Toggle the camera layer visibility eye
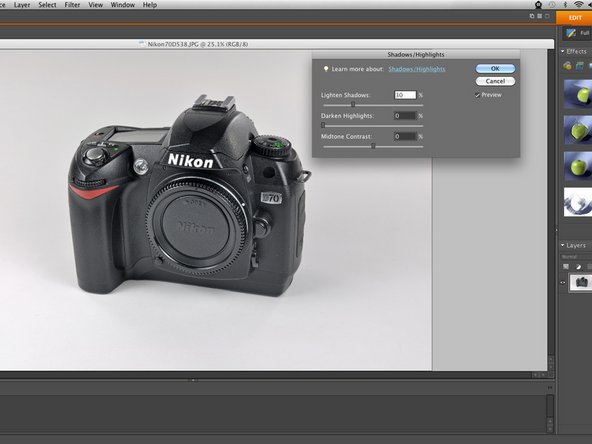592x444 pixels. point(563,282)
